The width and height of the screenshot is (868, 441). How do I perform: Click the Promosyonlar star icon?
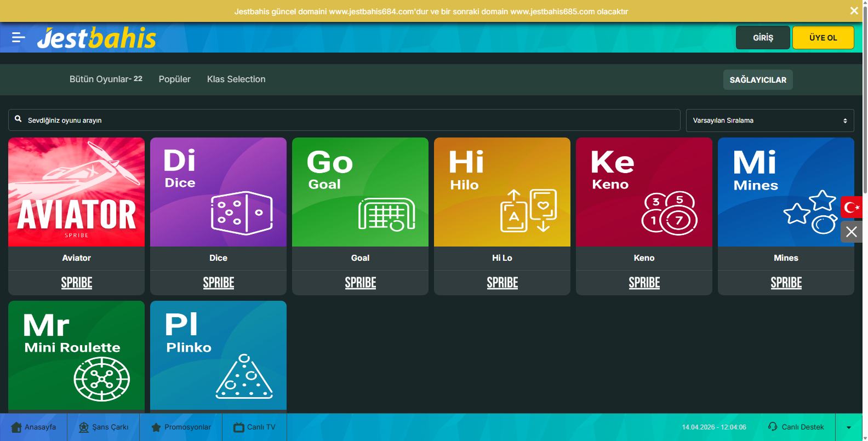point(156,427)
